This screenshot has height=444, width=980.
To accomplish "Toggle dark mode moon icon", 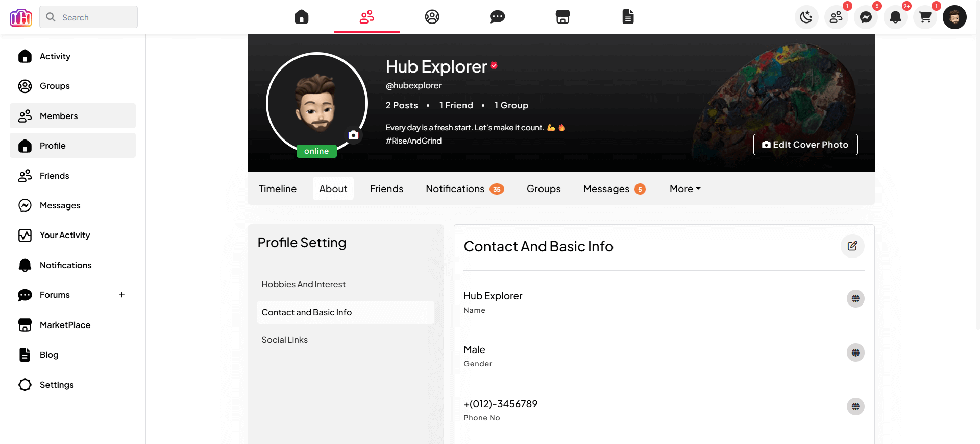I will pos(806,17).
